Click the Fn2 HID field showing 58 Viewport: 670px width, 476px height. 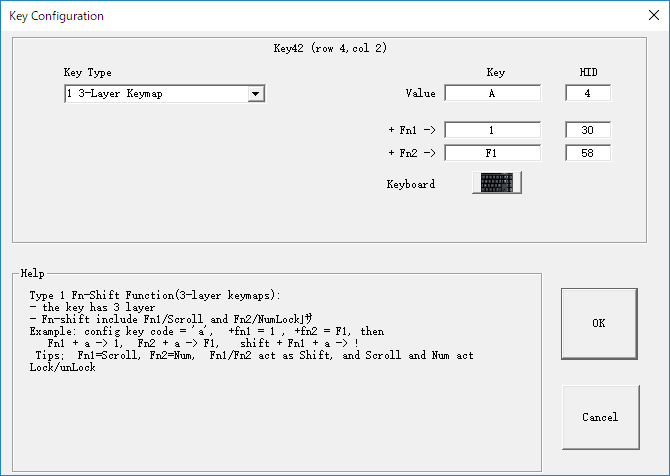point(588,153)
